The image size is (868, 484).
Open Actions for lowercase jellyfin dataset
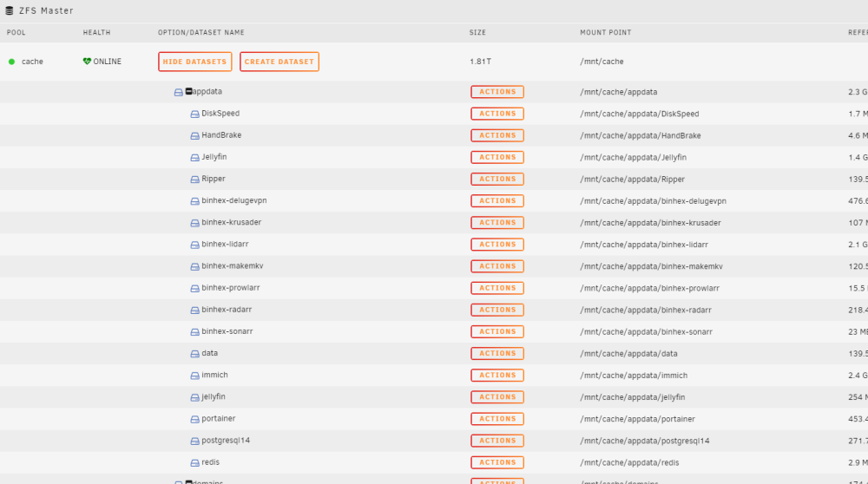tap(497, 397)
